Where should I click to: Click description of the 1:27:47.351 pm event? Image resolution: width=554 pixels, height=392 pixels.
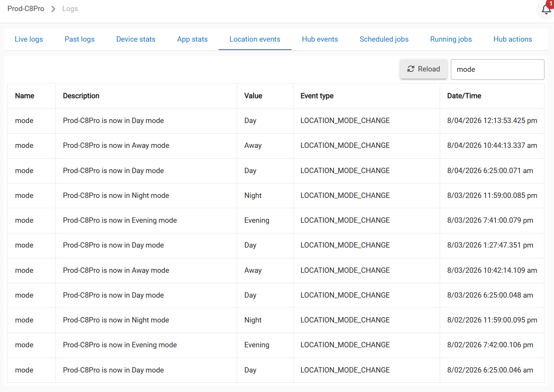click(113, 245)
